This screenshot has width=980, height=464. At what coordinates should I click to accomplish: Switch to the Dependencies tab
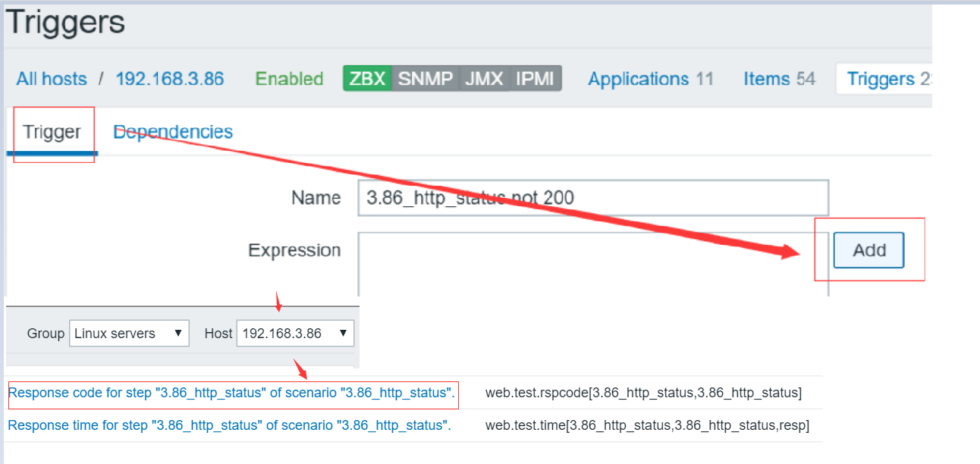click(173, 132)
